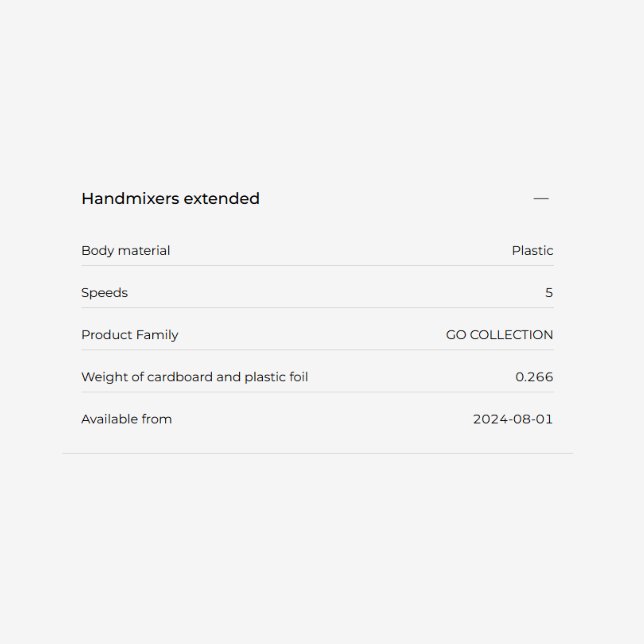The height and width of the screenshot is (644, 644).
Task: Select the Speeds value 5
Action: (549, 293)
